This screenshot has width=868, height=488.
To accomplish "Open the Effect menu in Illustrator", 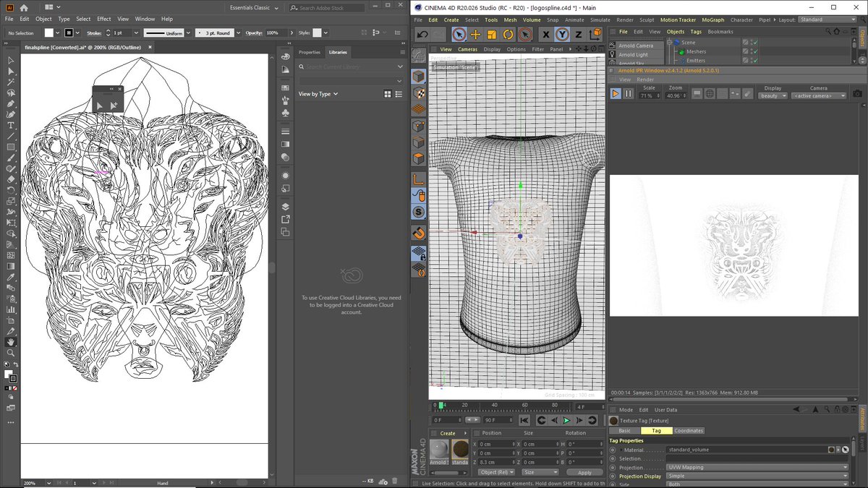I will [104, 19].
